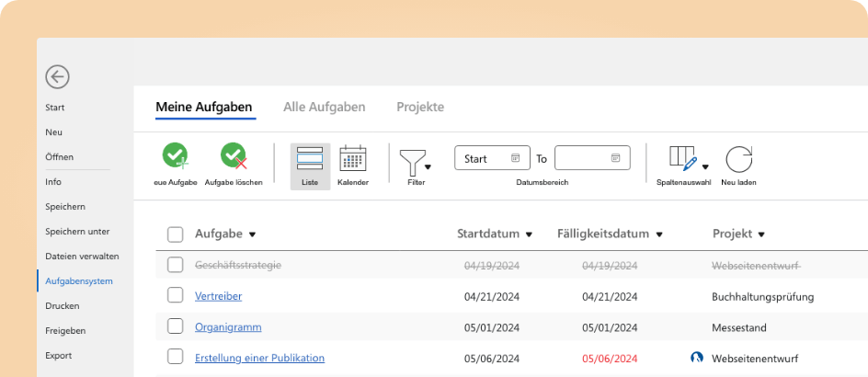Select the Meine Aufgaben tab

point(204,107)
